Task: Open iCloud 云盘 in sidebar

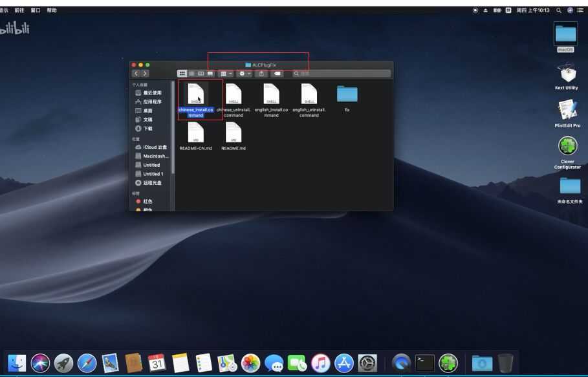Action: [151, 147]
